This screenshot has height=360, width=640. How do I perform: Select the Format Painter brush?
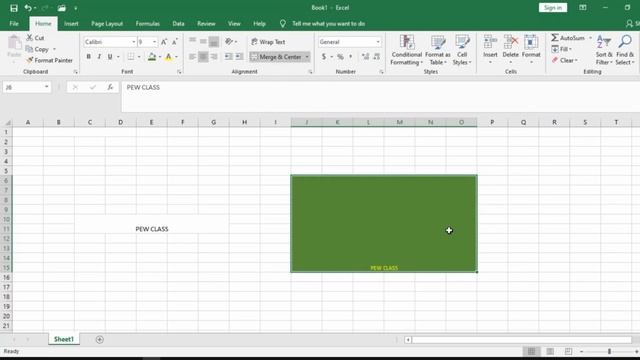click(29, 60)
